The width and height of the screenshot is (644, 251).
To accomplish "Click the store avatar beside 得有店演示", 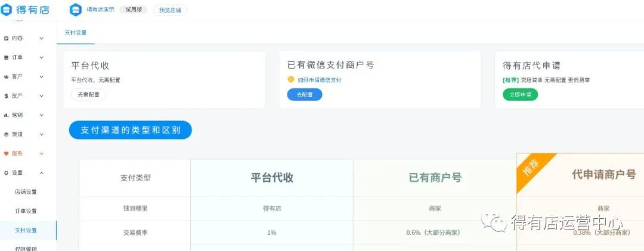I will click(x=76, y=10).
